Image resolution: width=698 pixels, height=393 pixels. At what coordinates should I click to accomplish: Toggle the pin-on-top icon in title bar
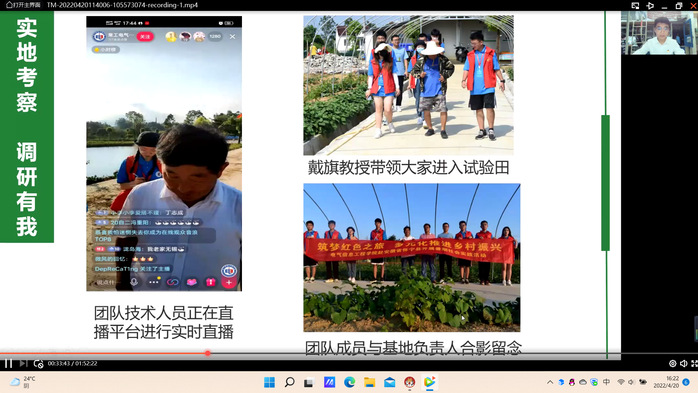click(x=650, y=5)
